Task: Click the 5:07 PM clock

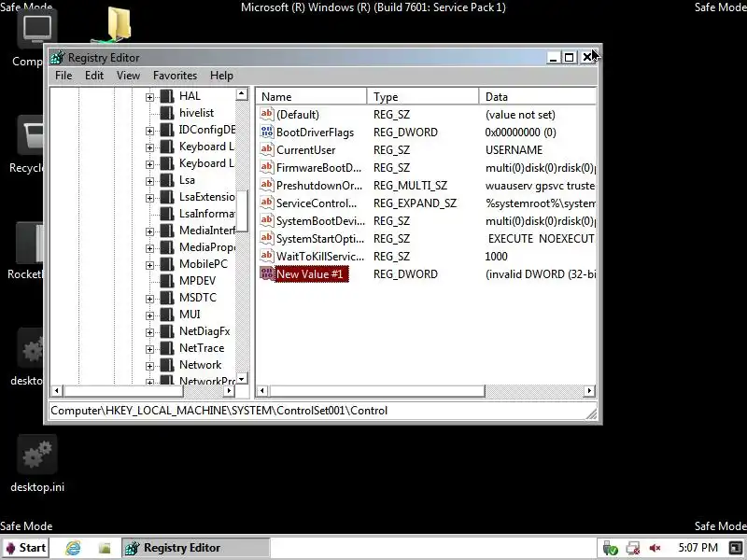Action: 698,548
